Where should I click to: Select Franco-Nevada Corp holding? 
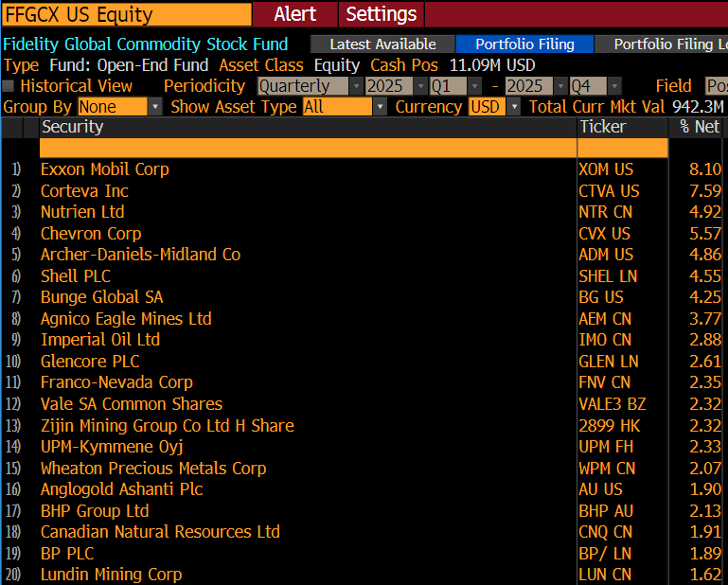[x=116, y=382]
